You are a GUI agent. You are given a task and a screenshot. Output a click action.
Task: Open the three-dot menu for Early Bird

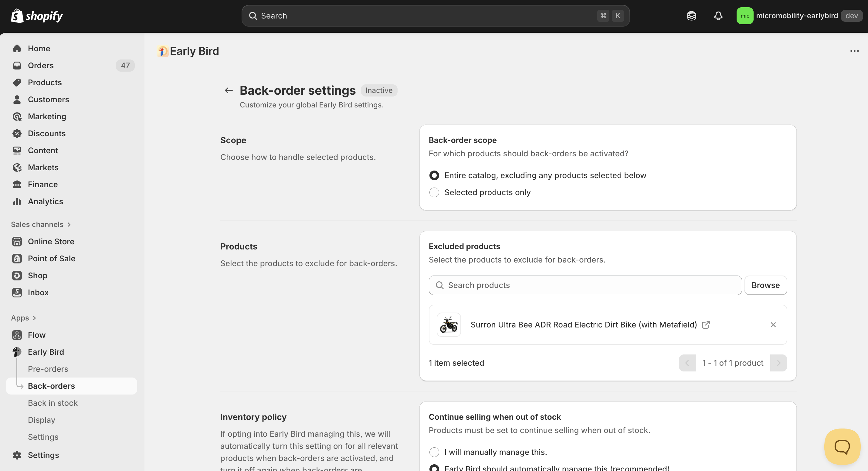[854, 51]
